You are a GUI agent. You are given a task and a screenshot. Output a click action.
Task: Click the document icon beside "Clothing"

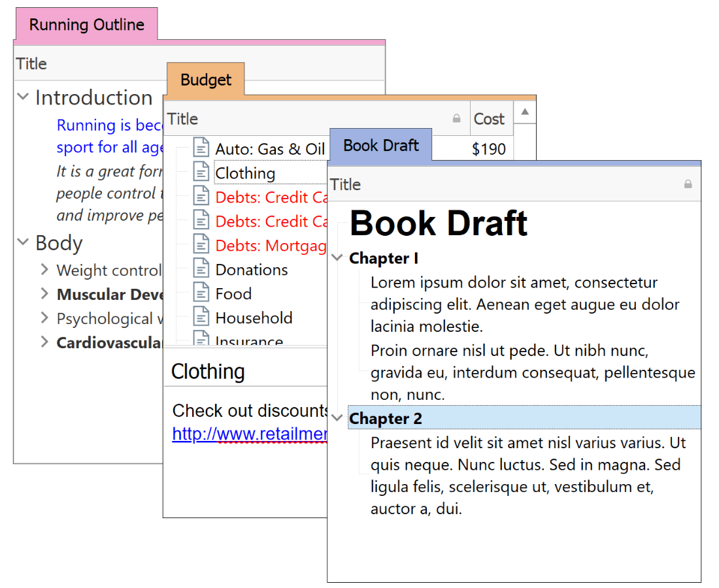201,172
